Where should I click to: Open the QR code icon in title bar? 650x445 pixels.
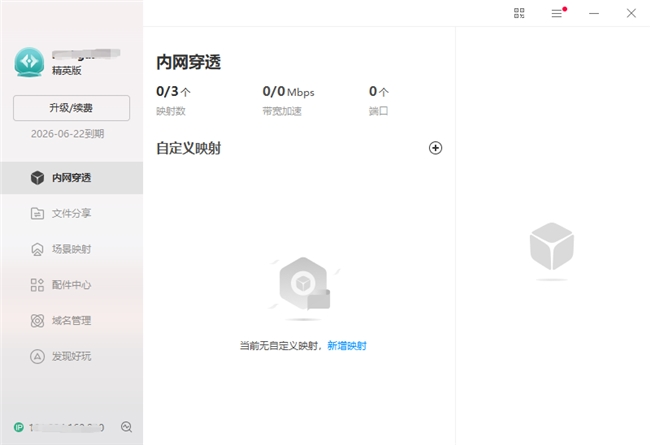point(519,13)
